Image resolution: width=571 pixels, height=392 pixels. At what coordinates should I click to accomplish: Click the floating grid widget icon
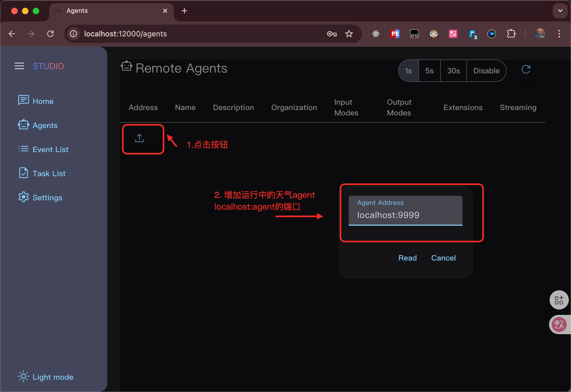click(559, 300)
